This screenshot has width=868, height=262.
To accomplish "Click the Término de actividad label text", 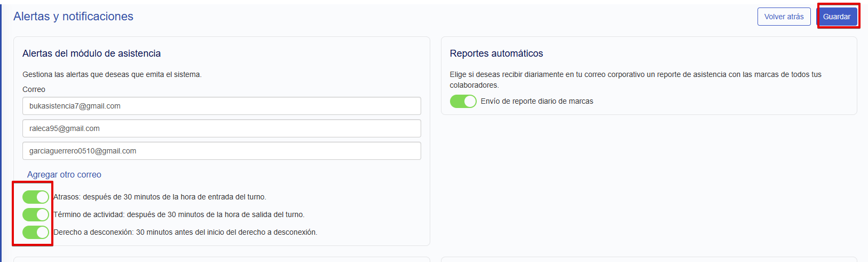I will pos(179,215).
